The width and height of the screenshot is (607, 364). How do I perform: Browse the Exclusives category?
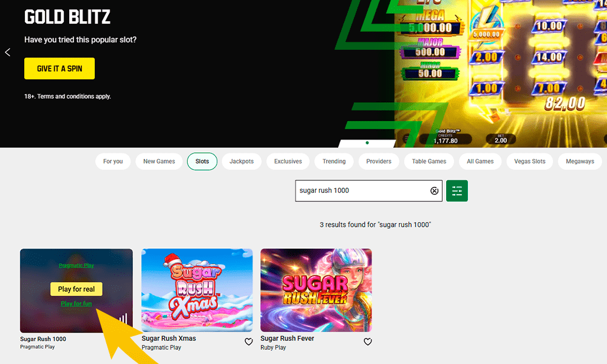click(288, 161)
